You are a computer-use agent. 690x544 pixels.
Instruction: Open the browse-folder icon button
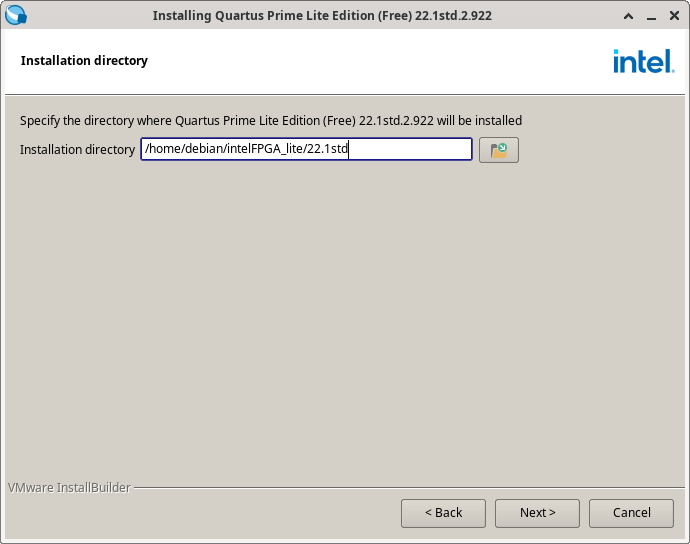pos(499,150)
